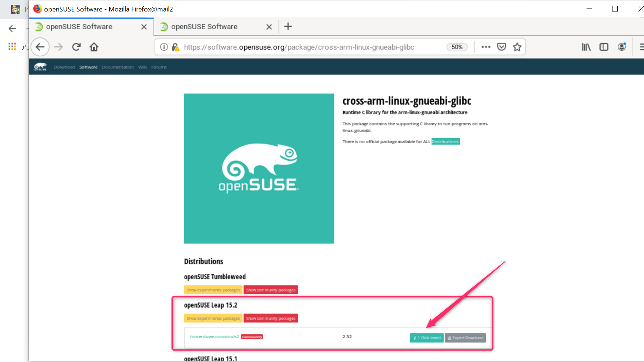Switch to second openSUSE Software tab

coord(217,27)
